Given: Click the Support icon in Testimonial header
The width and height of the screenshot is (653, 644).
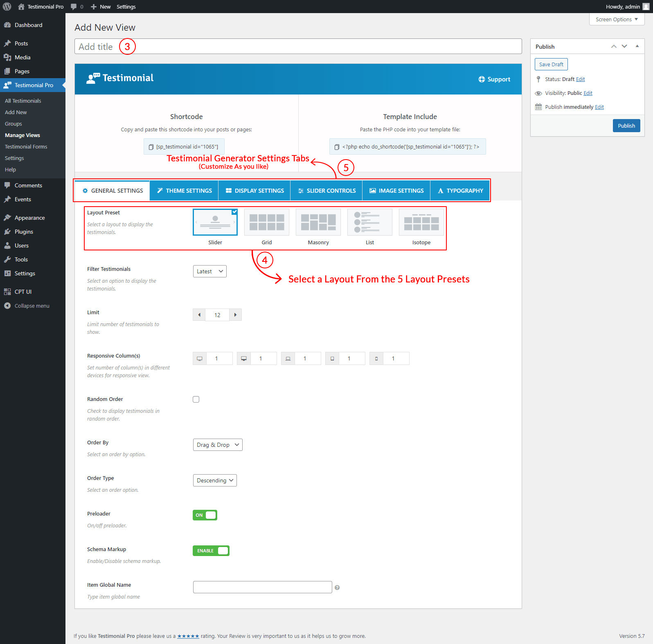Looking at the screenshot, I should [482, 79].
